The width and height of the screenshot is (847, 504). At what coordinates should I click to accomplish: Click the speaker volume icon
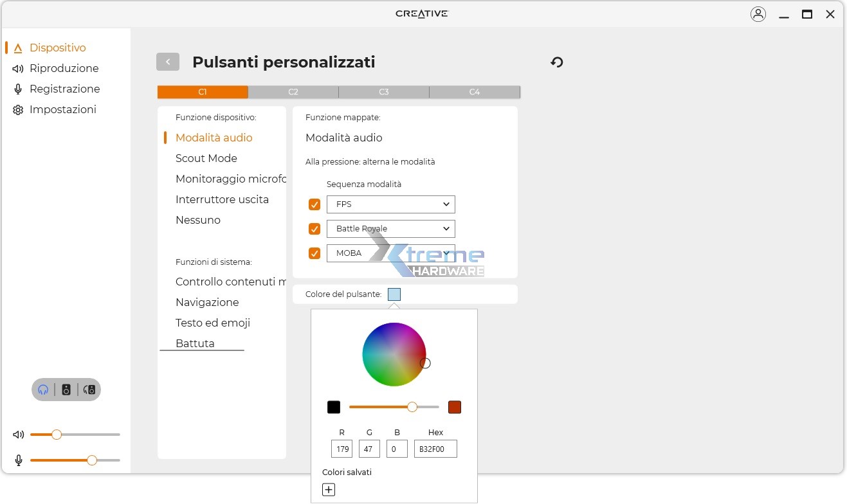coord(18,435)
